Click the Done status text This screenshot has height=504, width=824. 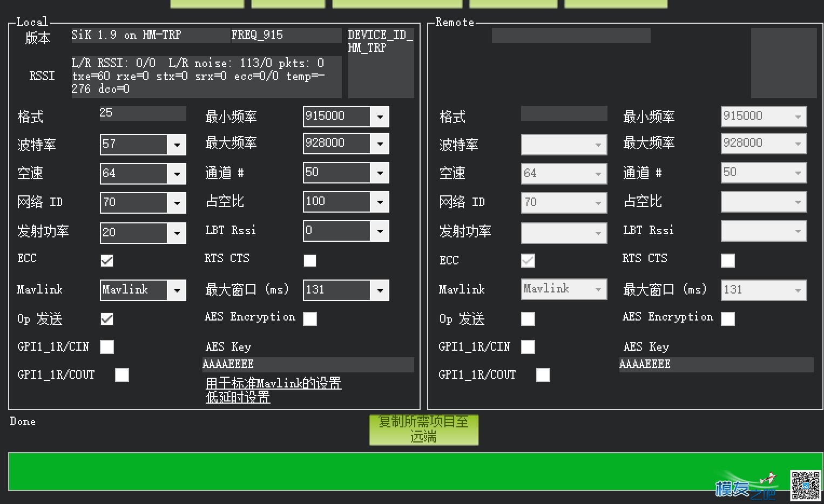[23, 422]
